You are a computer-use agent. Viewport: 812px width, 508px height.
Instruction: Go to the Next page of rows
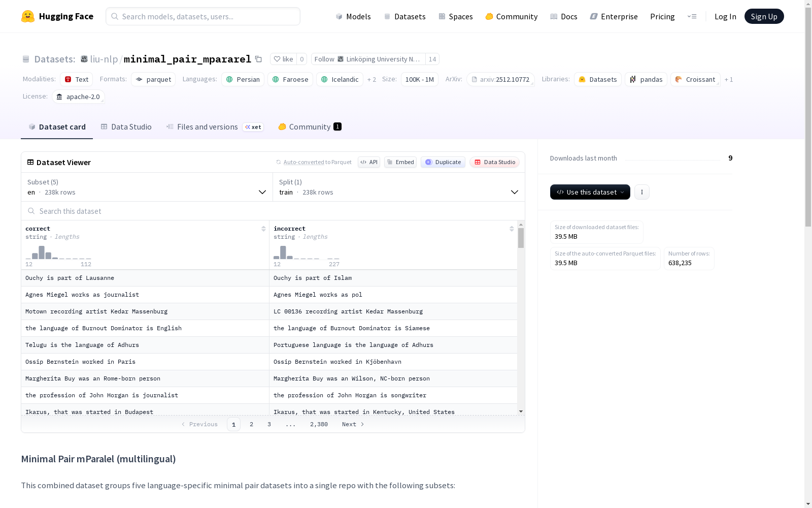pos(353,424)
